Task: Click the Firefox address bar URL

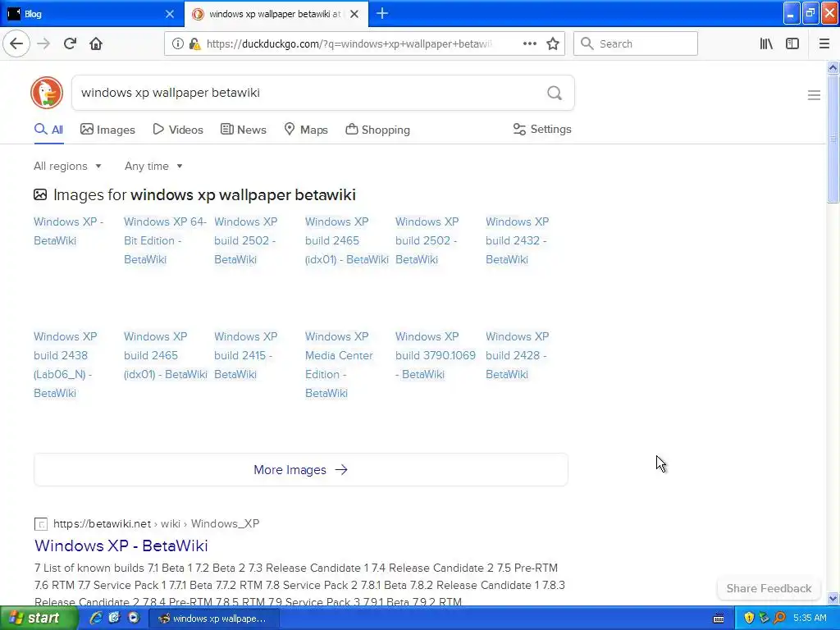Action: point(348,44)
